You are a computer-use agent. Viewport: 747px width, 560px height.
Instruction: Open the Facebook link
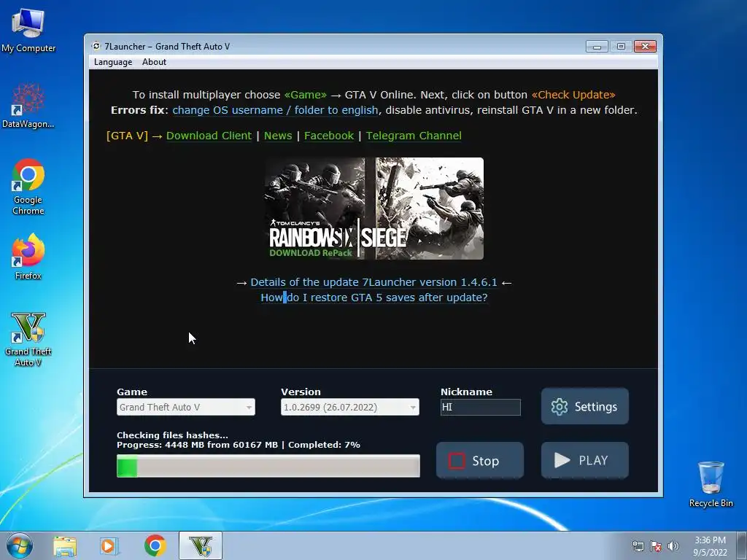[x=329, y=136]
